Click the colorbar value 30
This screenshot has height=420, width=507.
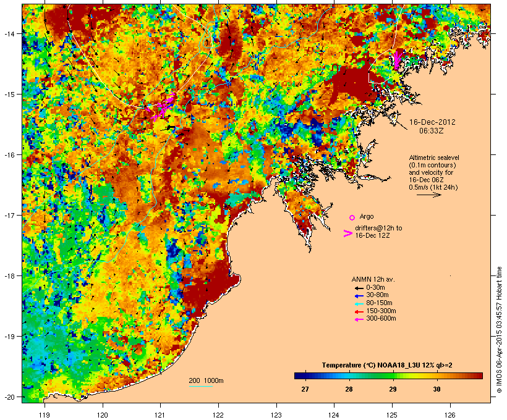(437, 389)
